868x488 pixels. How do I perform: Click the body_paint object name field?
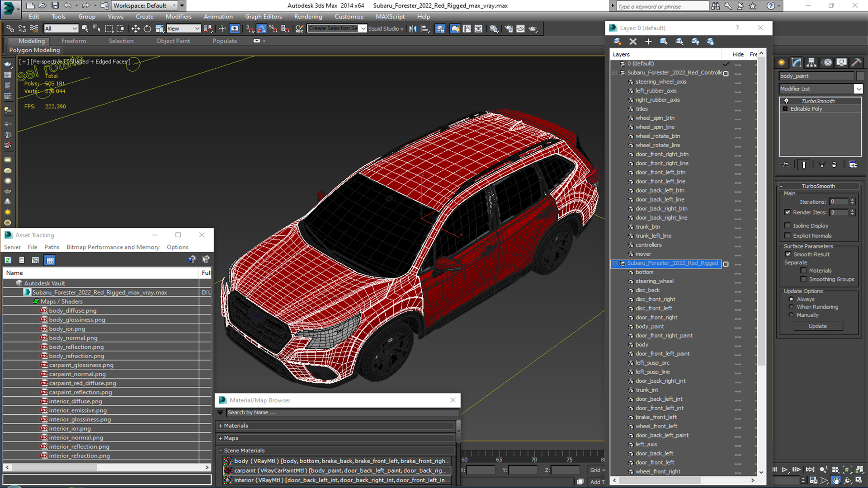[816, 76]
